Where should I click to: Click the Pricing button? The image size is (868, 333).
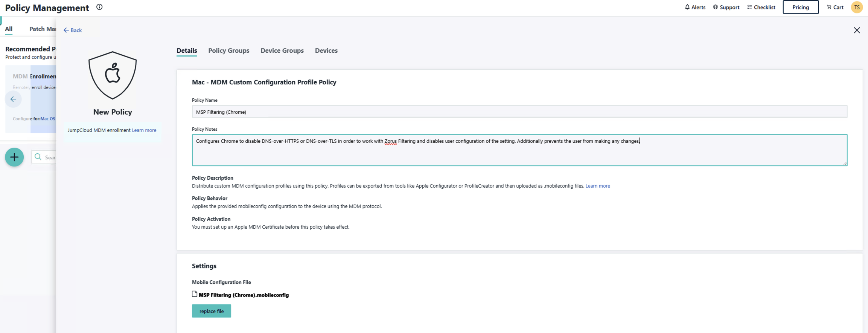(x=801, y=7)
